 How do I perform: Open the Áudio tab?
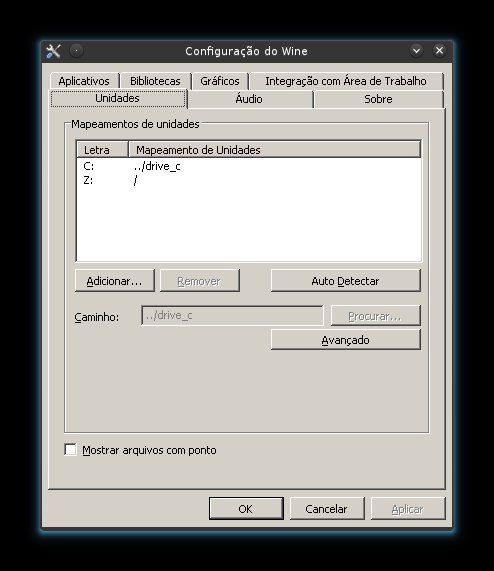click(x=249, y=99)
